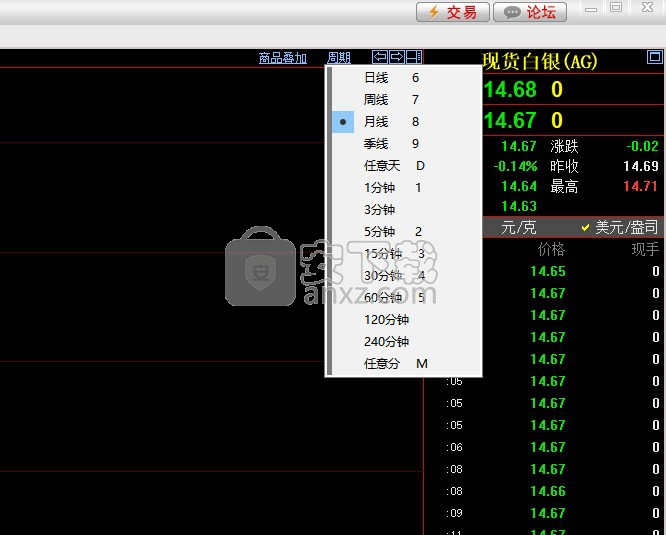This screenshot has width=666, height=535.
Task: Select the checked 月线 monthly option
Action: click(x=390, y=122)
